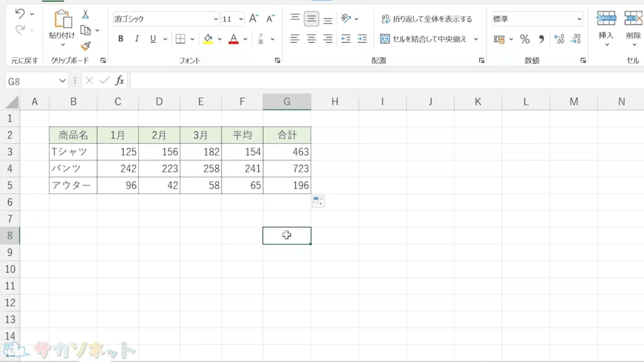This screenshot has height=362, width=644.
Task: Click the greyed Redo arrow
Action: click(19, 30)
